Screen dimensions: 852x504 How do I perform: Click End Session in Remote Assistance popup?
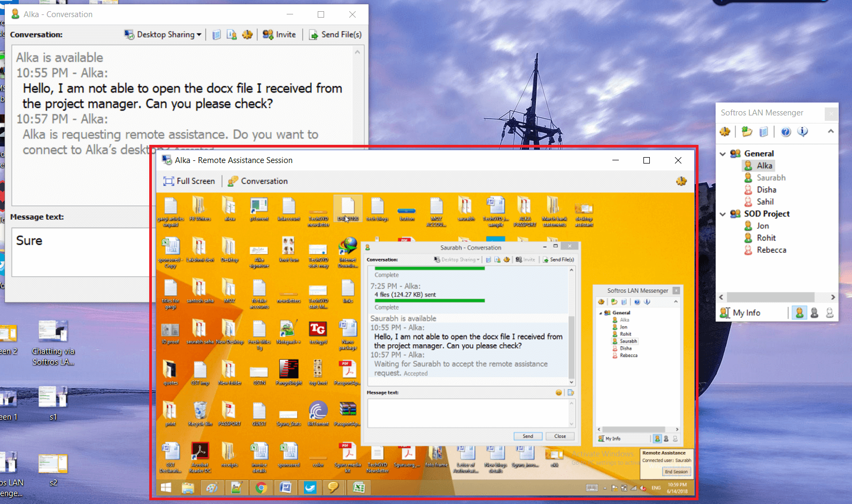676,471
